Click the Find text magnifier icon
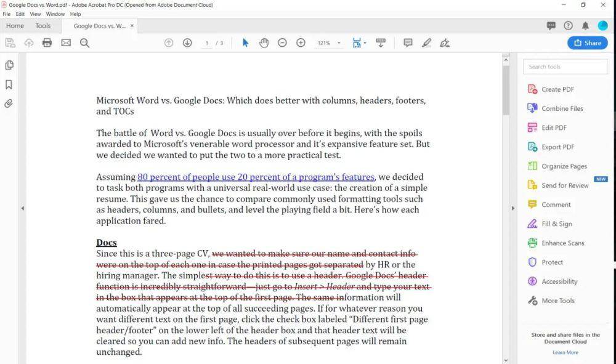This screenshot has width=616, height=364. pyautogui.click(x=84, y=42)
